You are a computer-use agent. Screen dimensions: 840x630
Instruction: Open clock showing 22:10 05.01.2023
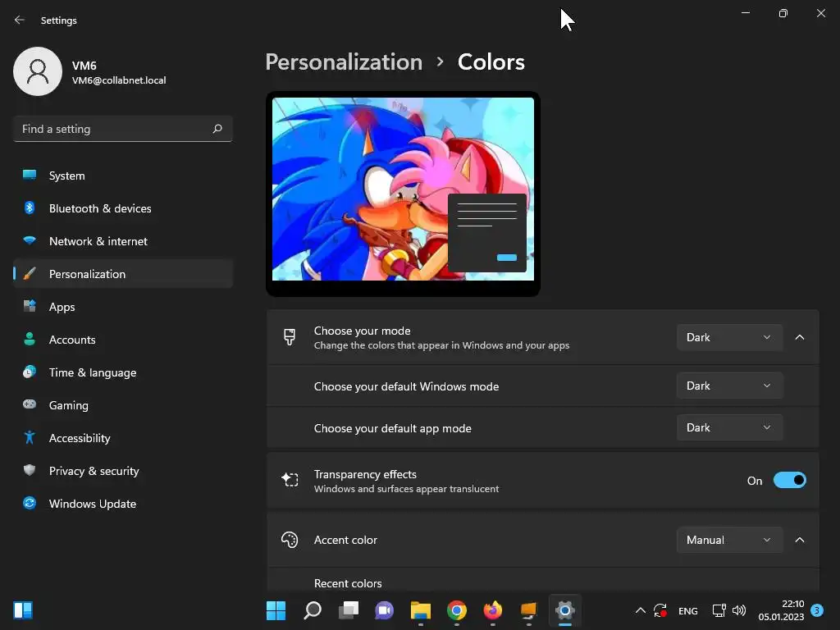[x=781, y=610]
